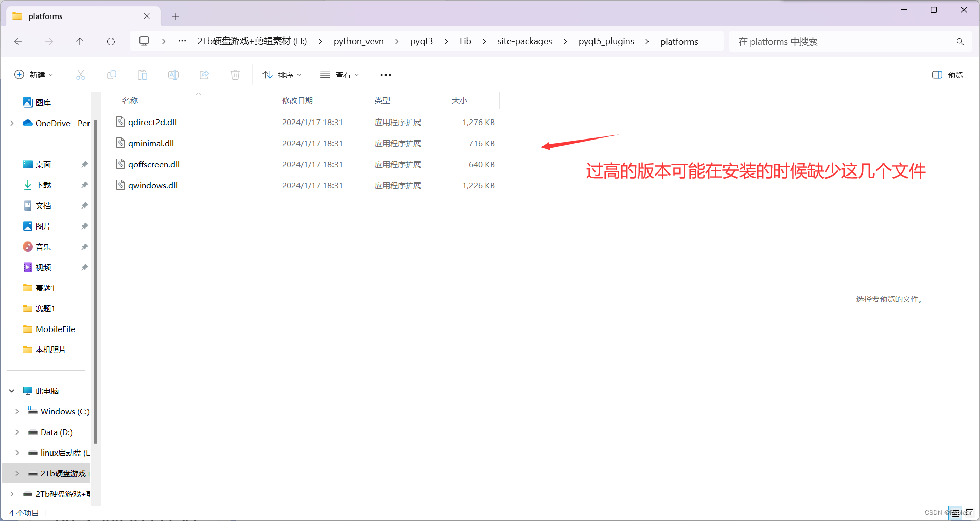980x521 pixels.
Task: Expand chevron after pyqt5_plugins breadcrumb
Action: click(x=647, y=41)
